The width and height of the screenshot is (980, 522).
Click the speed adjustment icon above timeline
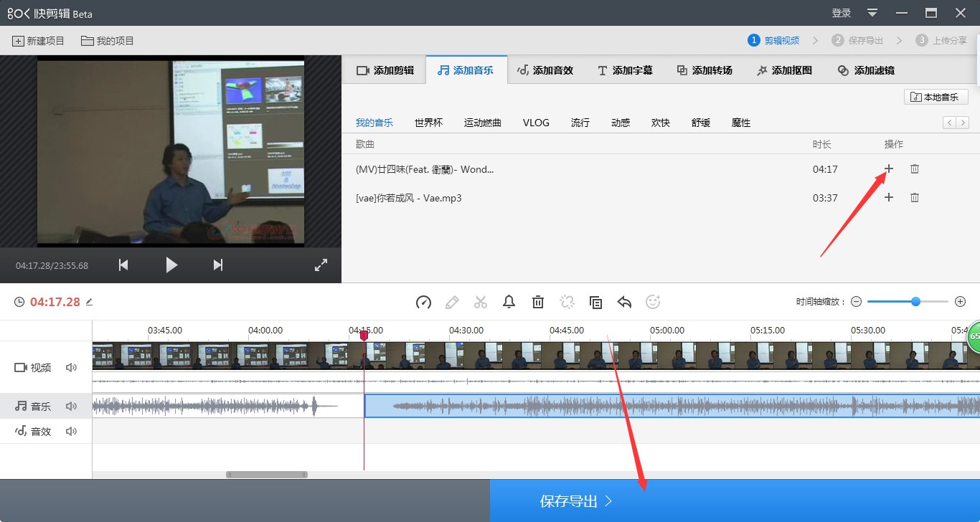[x=423, y=302]
